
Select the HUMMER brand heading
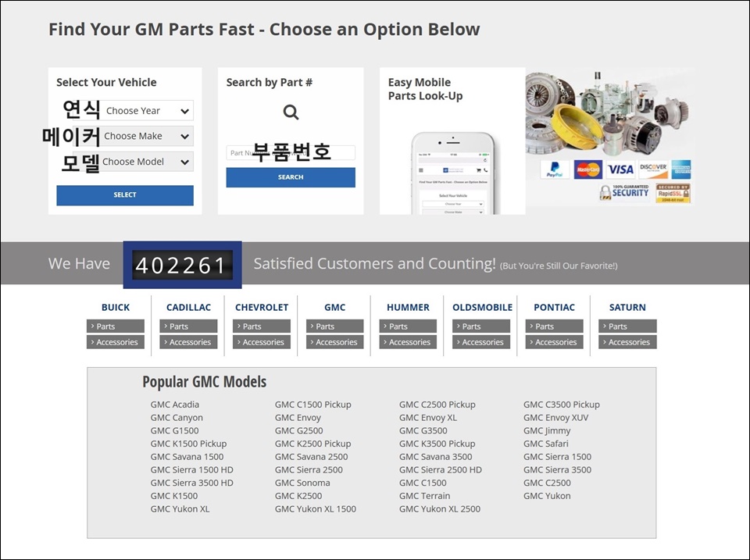click(408, 308)
